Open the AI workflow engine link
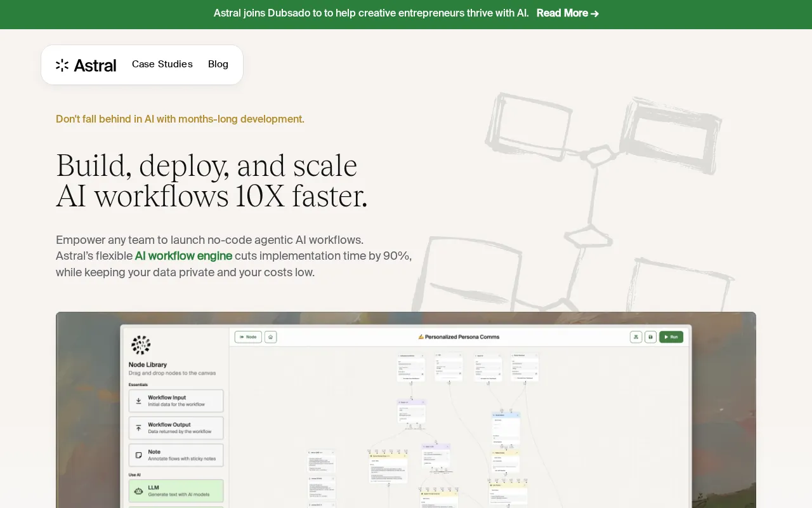Viewport: 812px width, 508px height. [x=183, y=256]
